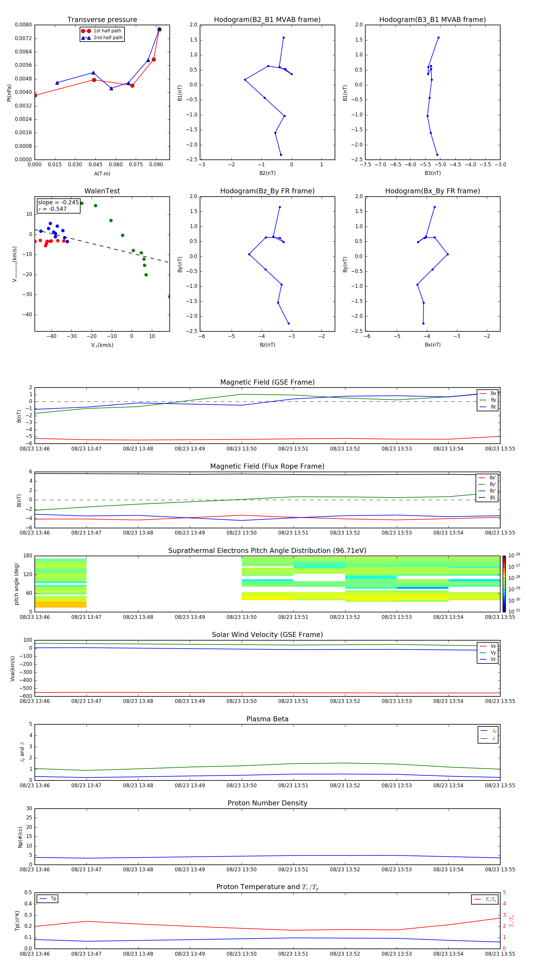The image size is (535, 980).
Task: Select the Vz legend entry in velocity plot
Action: pyautogui.click(x=488, y=659)
